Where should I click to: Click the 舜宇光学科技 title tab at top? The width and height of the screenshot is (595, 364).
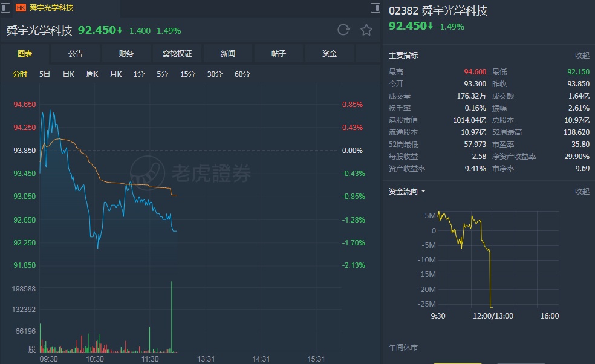pyautogui.click(x=51, y=8)
